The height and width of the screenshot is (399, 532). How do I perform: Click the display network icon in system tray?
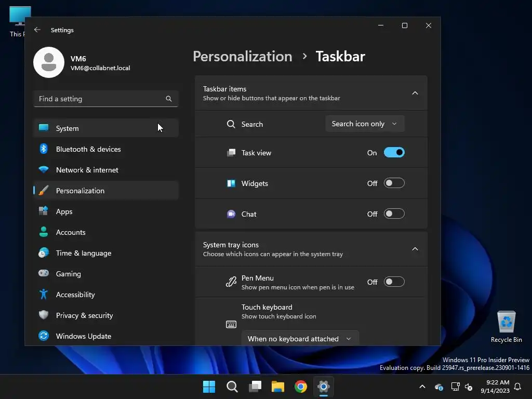tap(455, 387)
